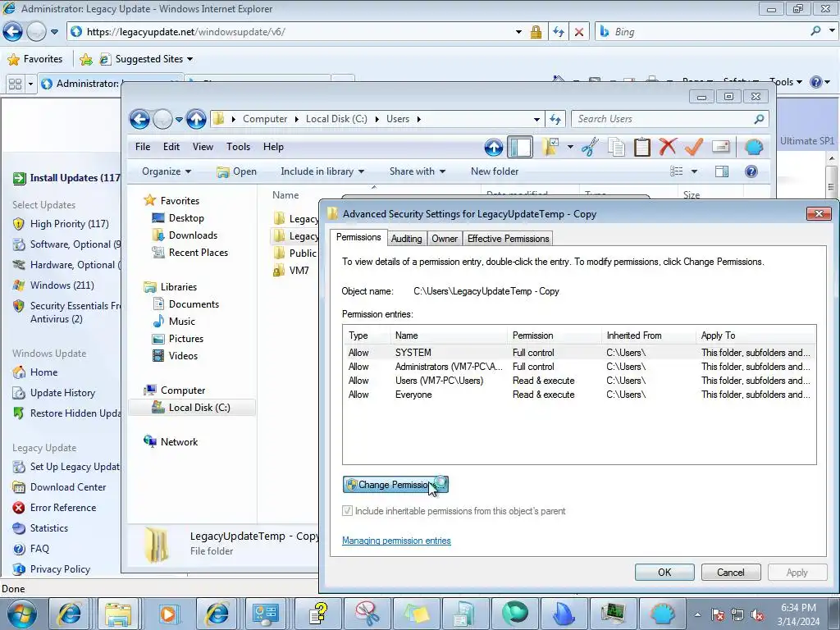Click the New folder button

tap(495, 171)
